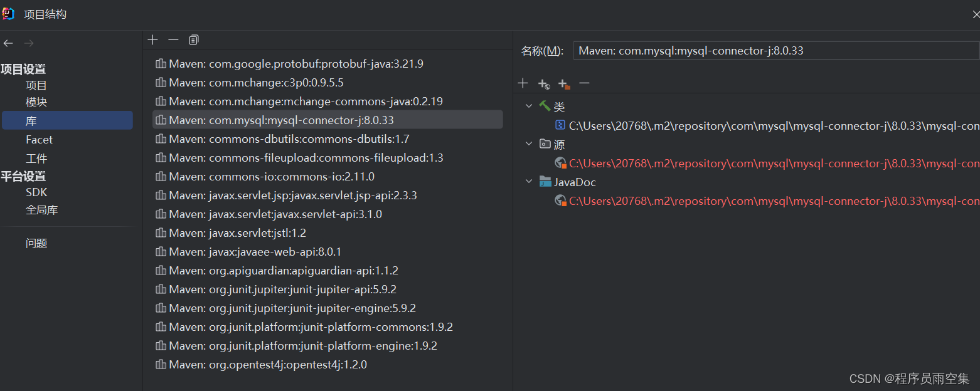Open the 模块 settings page

[36, 102]
